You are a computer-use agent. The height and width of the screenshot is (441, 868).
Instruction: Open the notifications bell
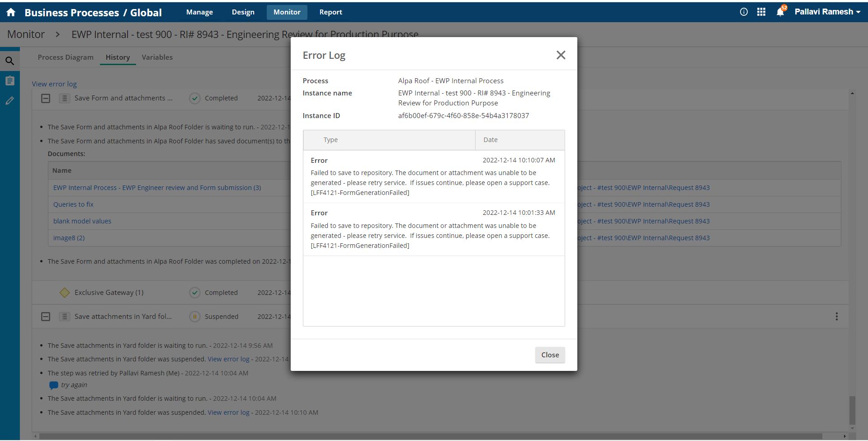coord(780,12)
